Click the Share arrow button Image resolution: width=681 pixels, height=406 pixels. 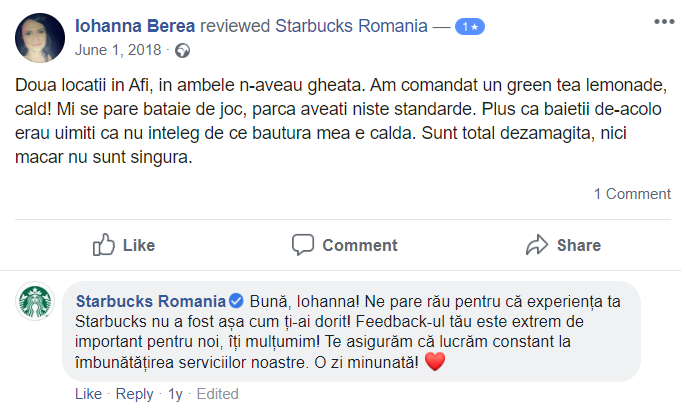tap(563, 245)
